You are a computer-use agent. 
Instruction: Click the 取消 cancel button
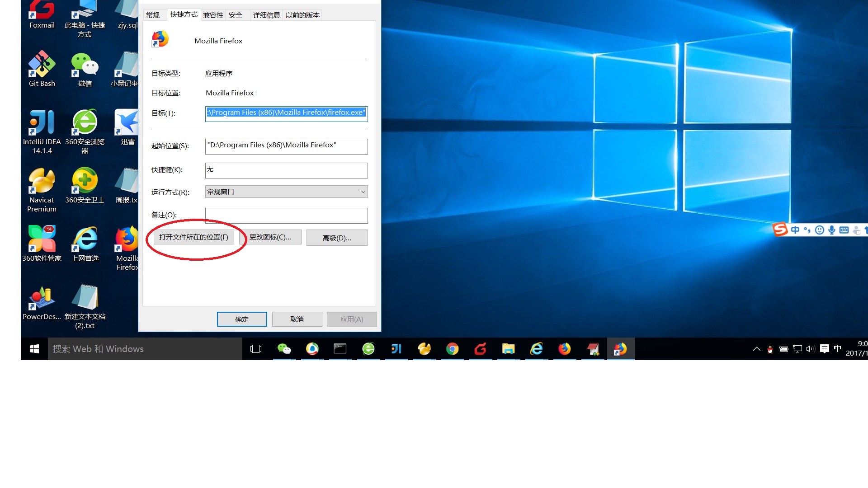297,319
